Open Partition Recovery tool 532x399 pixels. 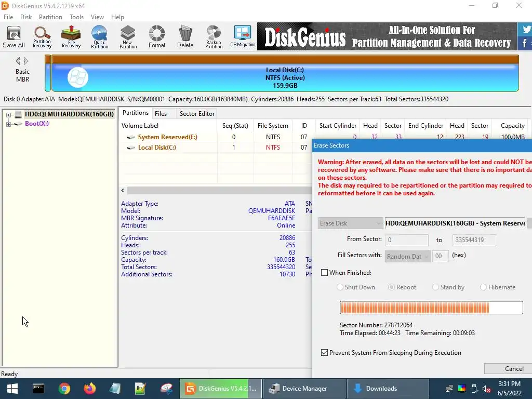pos(42,37)
